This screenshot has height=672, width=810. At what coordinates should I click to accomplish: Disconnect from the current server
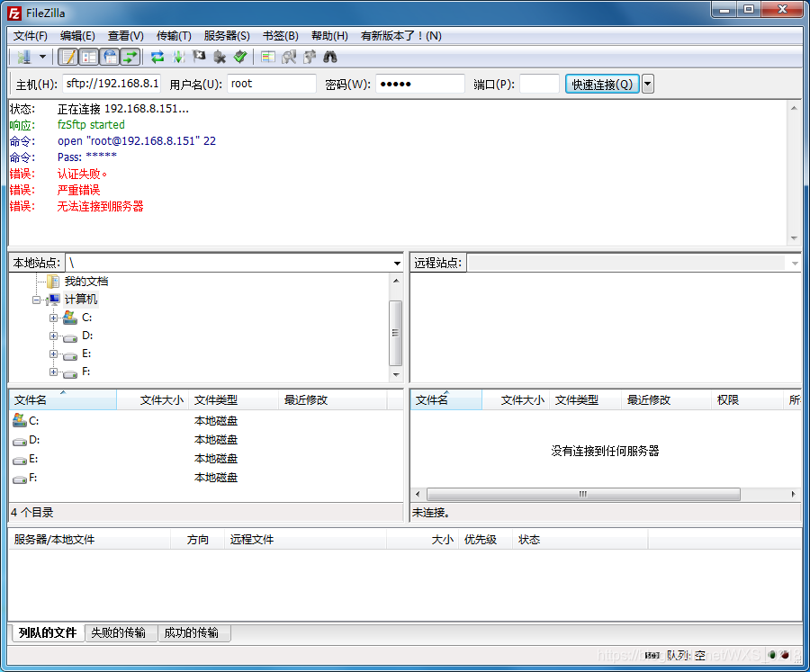(x=220, y=57)
